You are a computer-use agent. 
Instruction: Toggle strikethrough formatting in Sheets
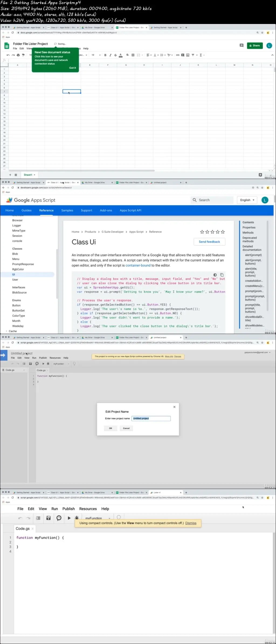(115, 55)
